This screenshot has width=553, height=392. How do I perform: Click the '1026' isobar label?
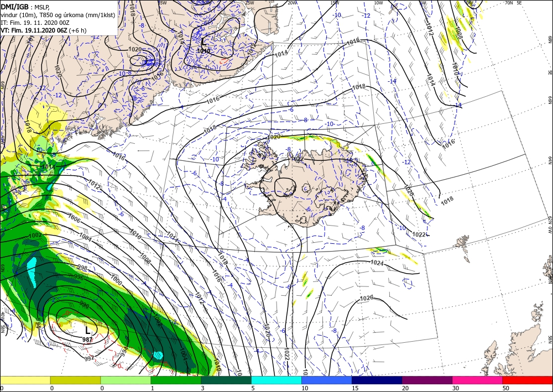coord(367,298)
